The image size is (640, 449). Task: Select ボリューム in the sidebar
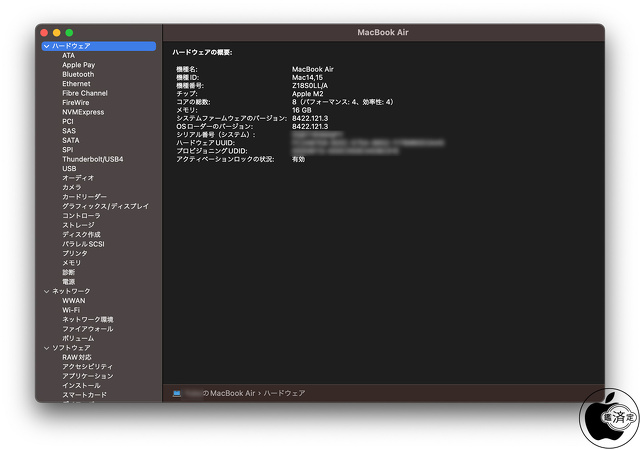[78, 338]
